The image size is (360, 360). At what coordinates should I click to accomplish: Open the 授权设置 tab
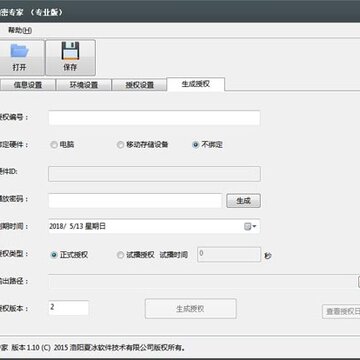point(139,85)
